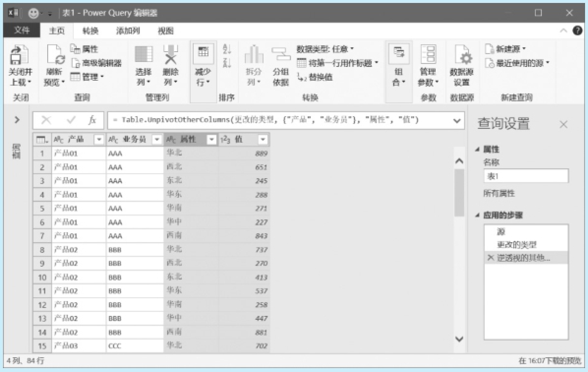Viewport: 588px width, 372px height.
Task: Click the sort ascending A-Z icon
Action: (x=227, y=49)
